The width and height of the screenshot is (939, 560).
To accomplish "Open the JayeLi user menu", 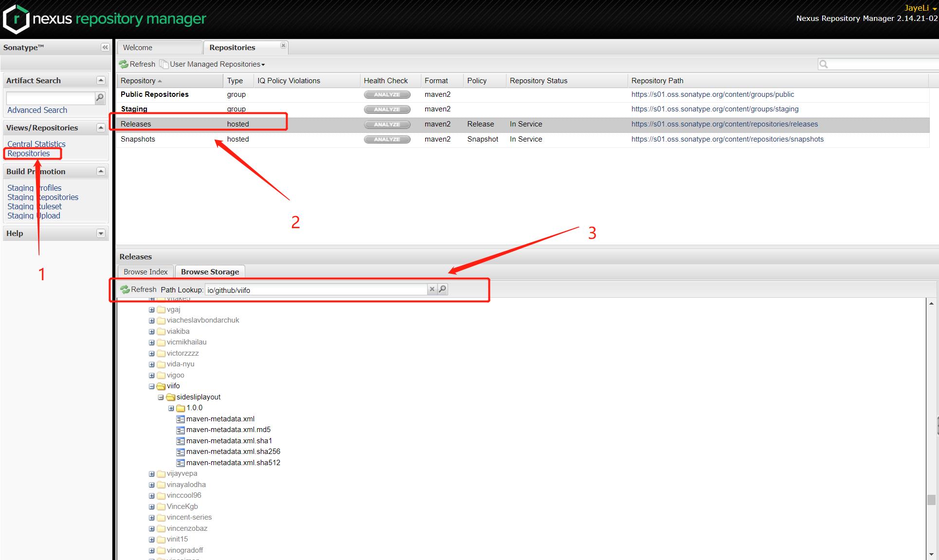I will [921, 8].
